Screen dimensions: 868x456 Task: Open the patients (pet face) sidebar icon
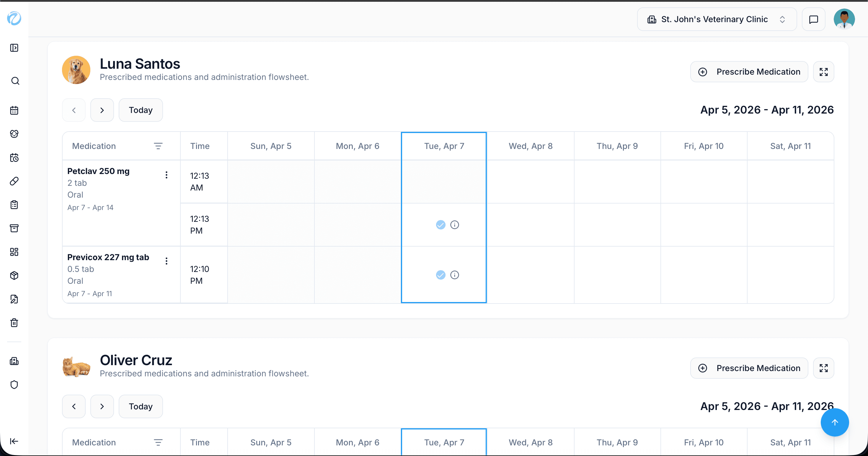click(x=14, y=134)
